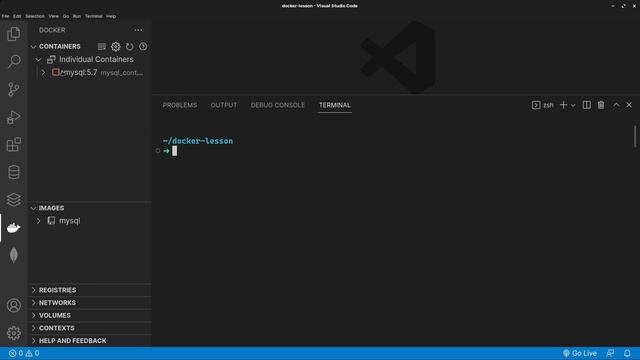Switch to the DEBUG CONSOLE tab
Image resolution: width=640 pixels, height=360 pixels.
[x=278, y=105]
